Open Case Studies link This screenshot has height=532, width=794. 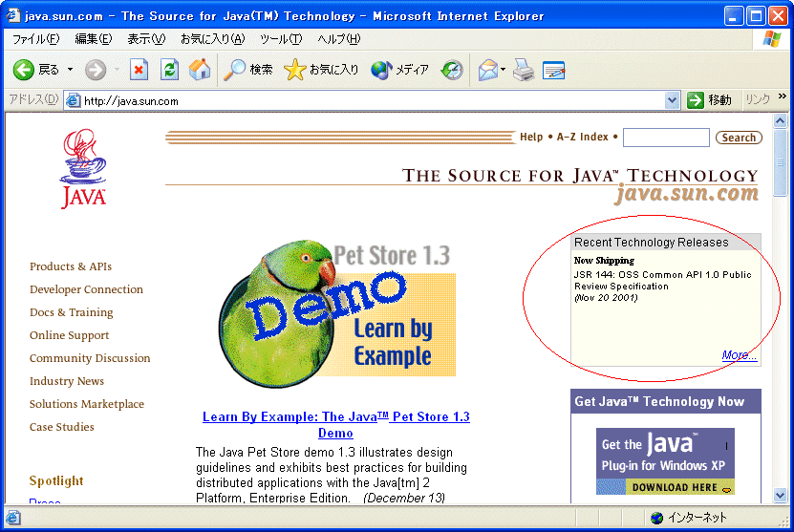tap(62, 427)
